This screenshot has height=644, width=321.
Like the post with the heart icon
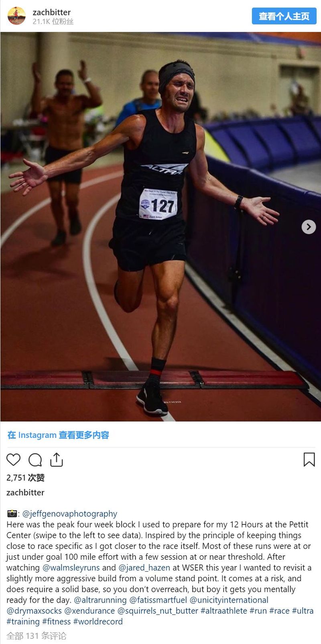[13, 459]
